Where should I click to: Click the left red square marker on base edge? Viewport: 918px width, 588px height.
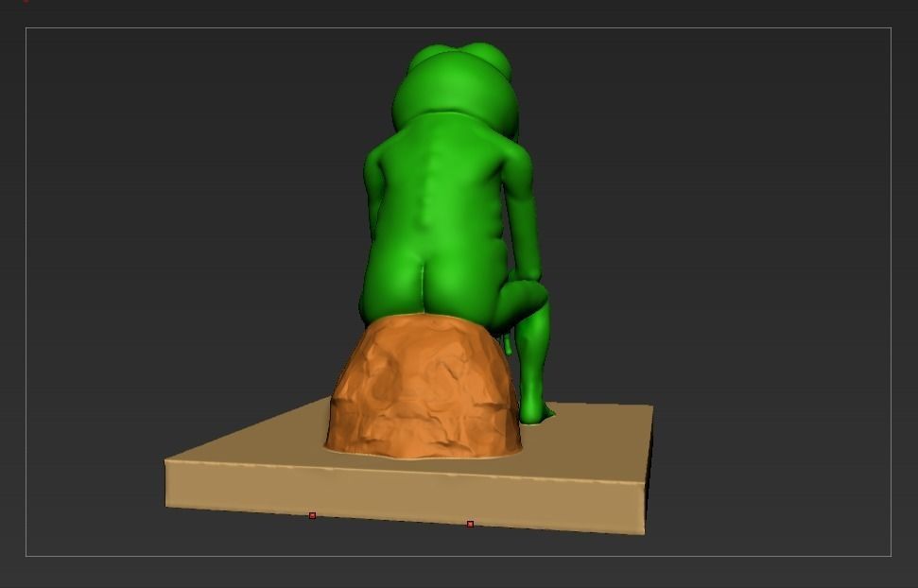[312, 515]
